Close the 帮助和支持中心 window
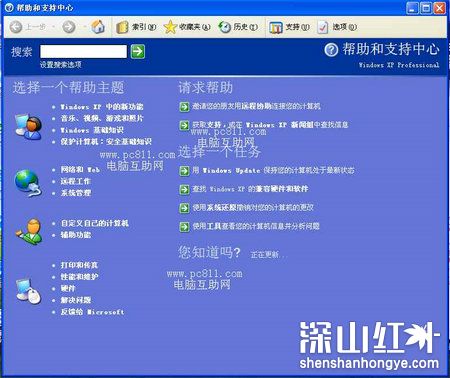Viewport: 450px width, 378px height. tap(439, 8)
